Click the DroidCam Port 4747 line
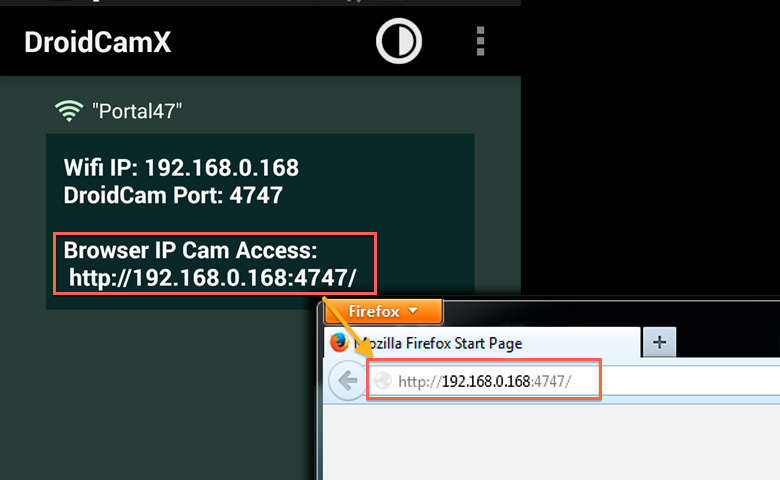This screenshot has height=480, width=780. 173,195
